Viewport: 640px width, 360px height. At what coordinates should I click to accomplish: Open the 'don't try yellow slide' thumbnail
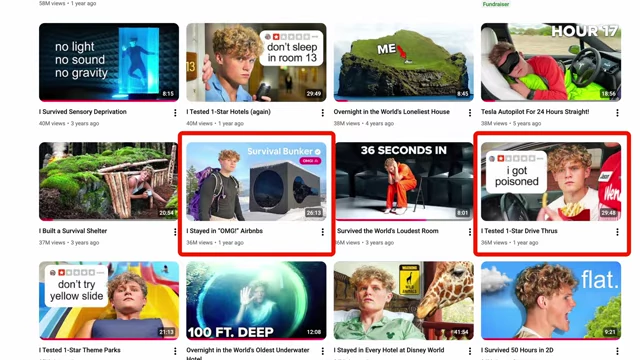[109, 300]
